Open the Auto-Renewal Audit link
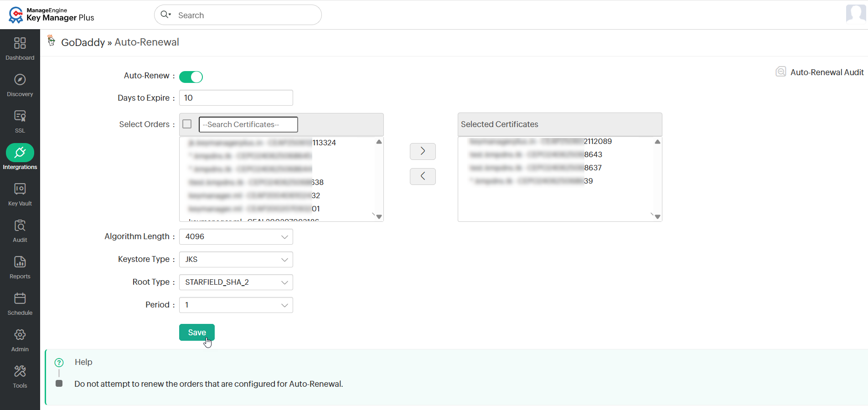 [x=827, y=72]
